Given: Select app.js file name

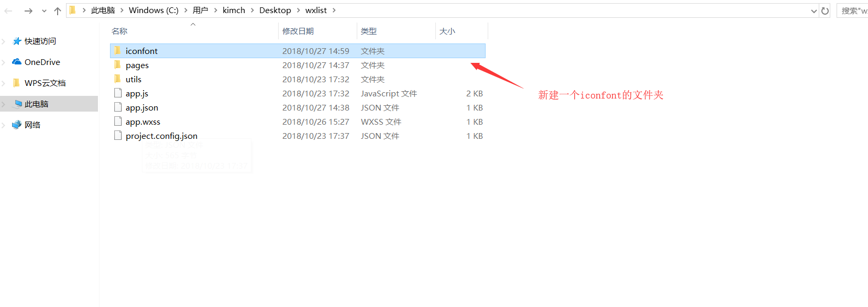Looking at the screenshot, I should tap(137, 94).
